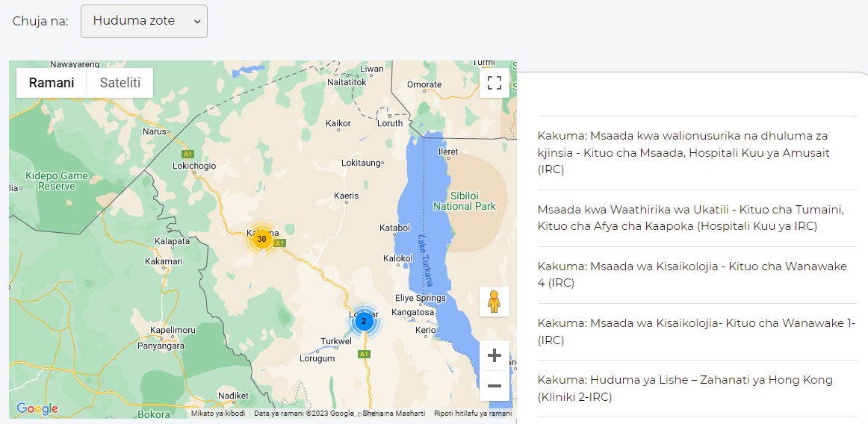The height and width of the screenshot is (424, 868).
Task: Click the Lokitaung town label
Action: point(362,163)
